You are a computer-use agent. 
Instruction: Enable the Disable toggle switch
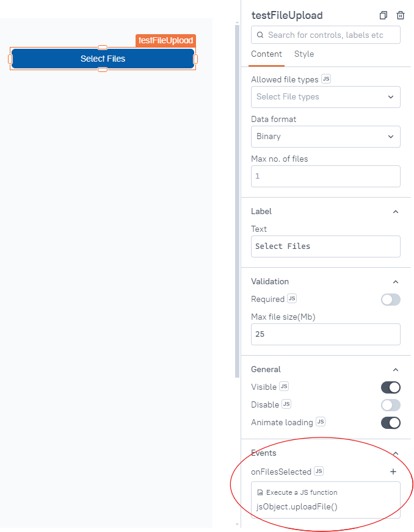click(x=390, y=405)
